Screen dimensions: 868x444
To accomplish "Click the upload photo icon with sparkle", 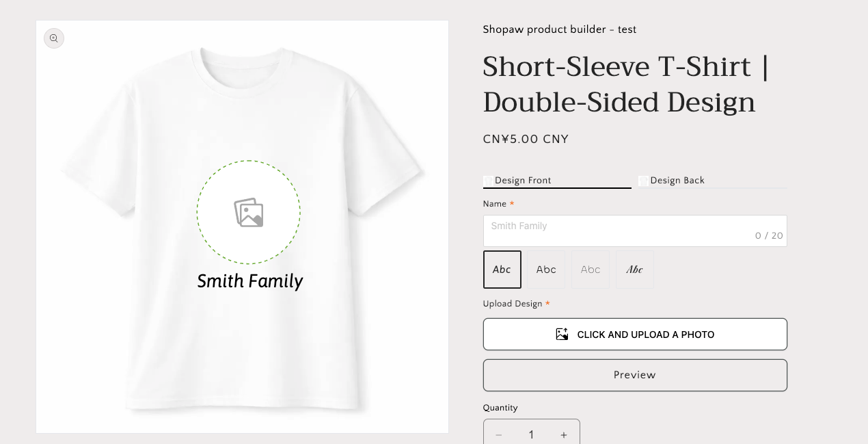I will click(562, 334).
